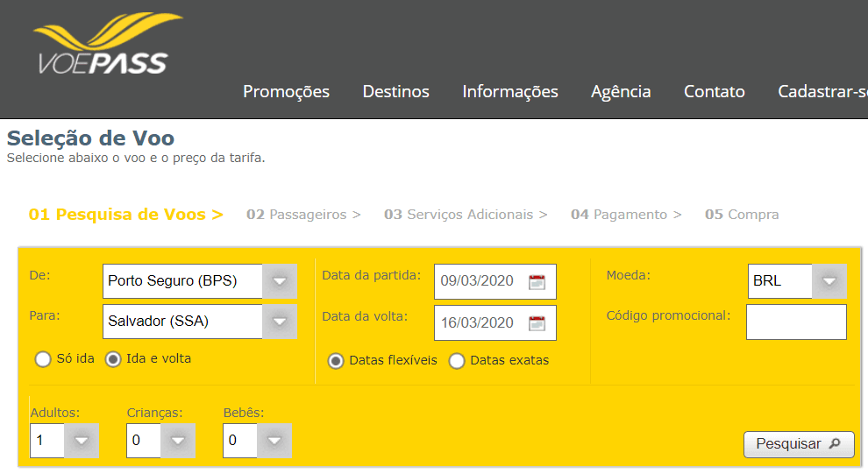The width and height of the screenshot is (868, 474).
Task: Click the Pesquisar search button
Action: click(799, 444)
